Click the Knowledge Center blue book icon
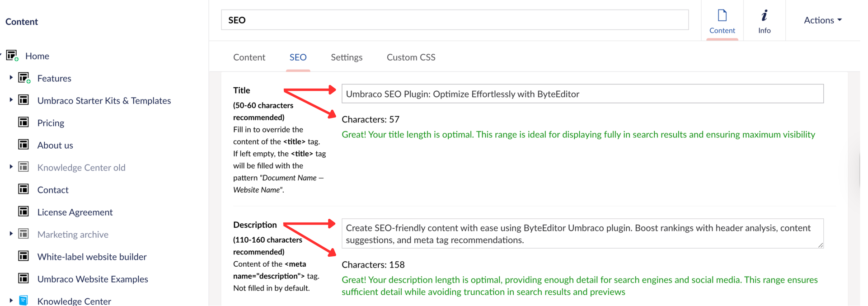This screenshot has height=306, width=868. 23,301
